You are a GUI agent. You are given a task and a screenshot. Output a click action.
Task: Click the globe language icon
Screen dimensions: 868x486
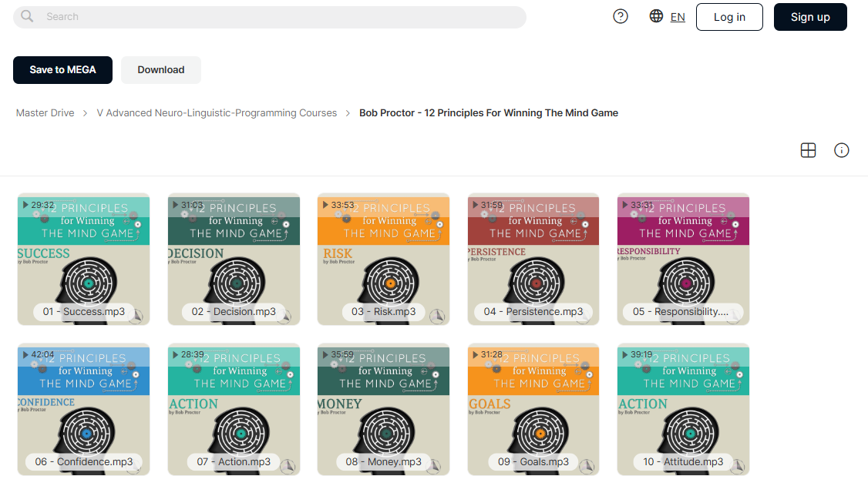click(656, 16)
